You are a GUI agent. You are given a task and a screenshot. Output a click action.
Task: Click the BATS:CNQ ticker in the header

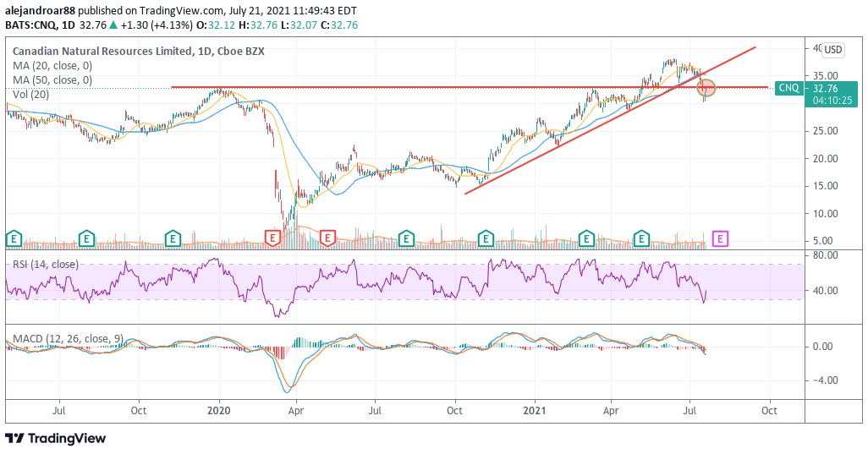coord(30,25)
